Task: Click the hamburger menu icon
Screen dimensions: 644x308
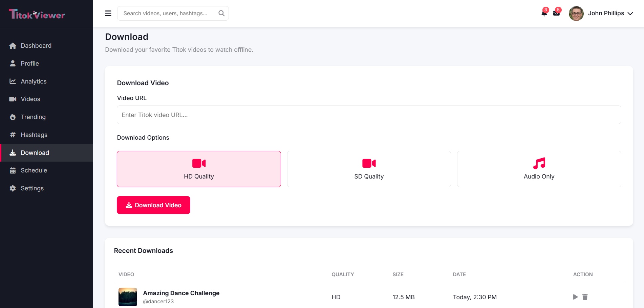Action: (x=108, y=13)
